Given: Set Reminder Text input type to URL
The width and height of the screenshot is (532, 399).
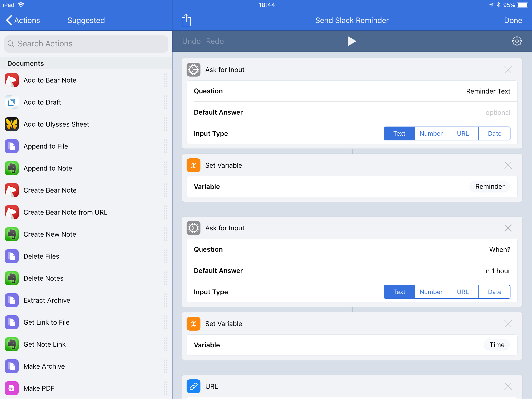Looking at the screenshot, I should [463, 133].
